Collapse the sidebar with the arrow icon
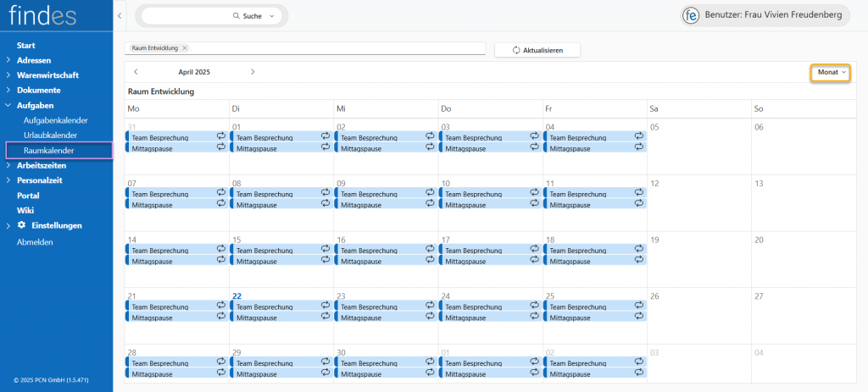 [120, 16]
